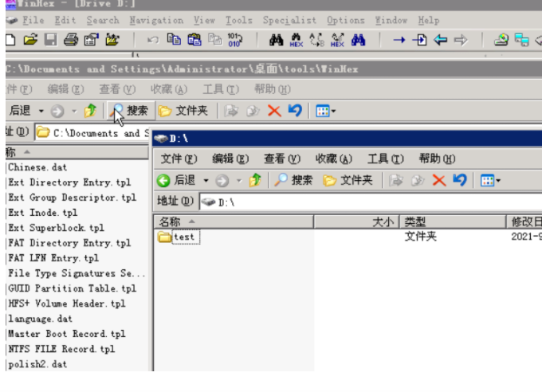Click 搜索 search button in D:\ window
This screenshot has width=542, height=392.
293,180
